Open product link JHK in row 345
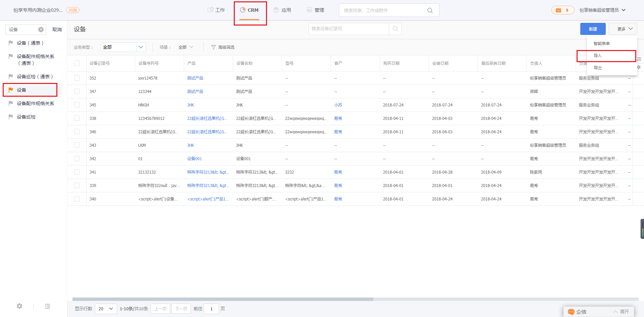Image resolution: width=644 pixels, height=317 pixels. (x=191, y=105)
